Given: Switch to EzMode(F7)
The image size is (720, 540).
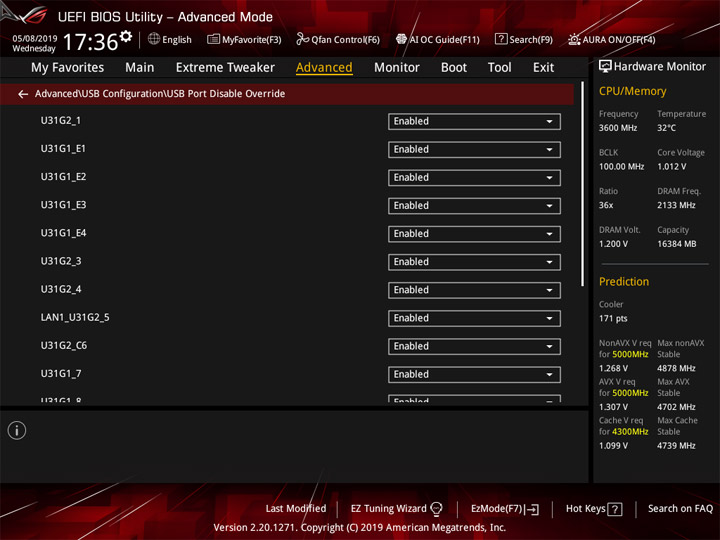Looking at the screenshot, I should (x=505, y=509).
